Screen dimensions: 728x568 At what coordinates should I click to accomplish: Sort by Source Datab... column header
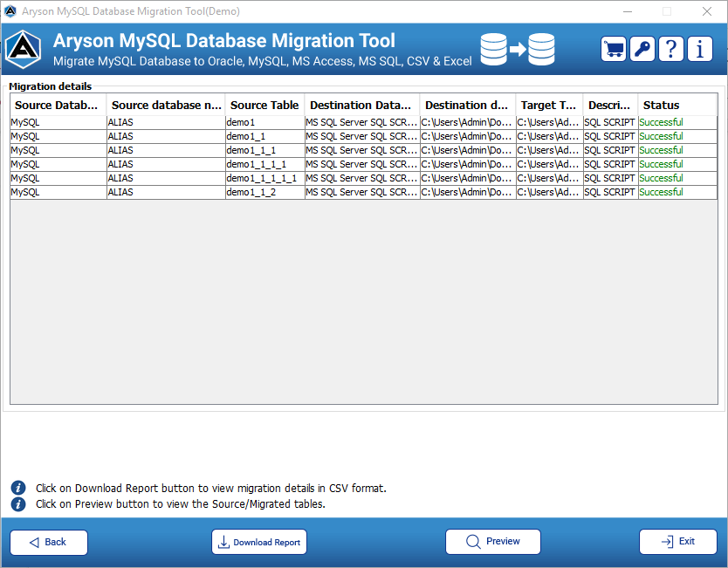[x=58, y=105]
